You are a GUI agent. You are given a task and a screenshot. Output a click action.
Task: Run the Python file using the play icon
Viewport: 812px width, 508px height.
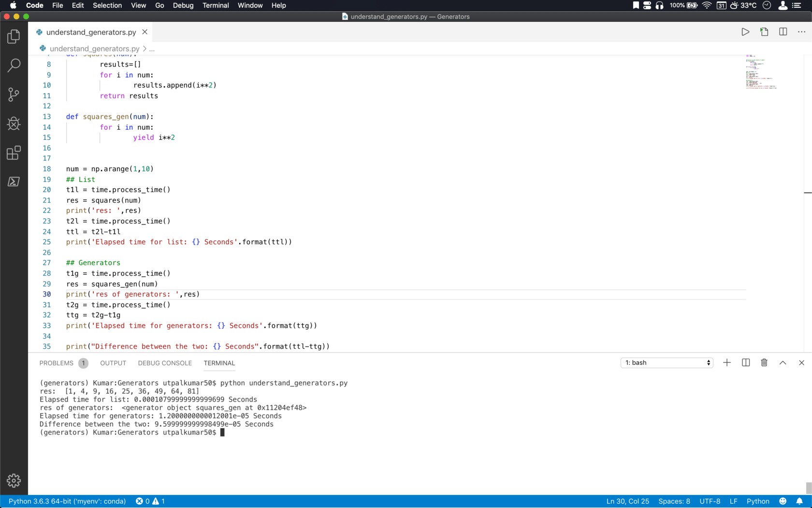[x=745, y=32]
